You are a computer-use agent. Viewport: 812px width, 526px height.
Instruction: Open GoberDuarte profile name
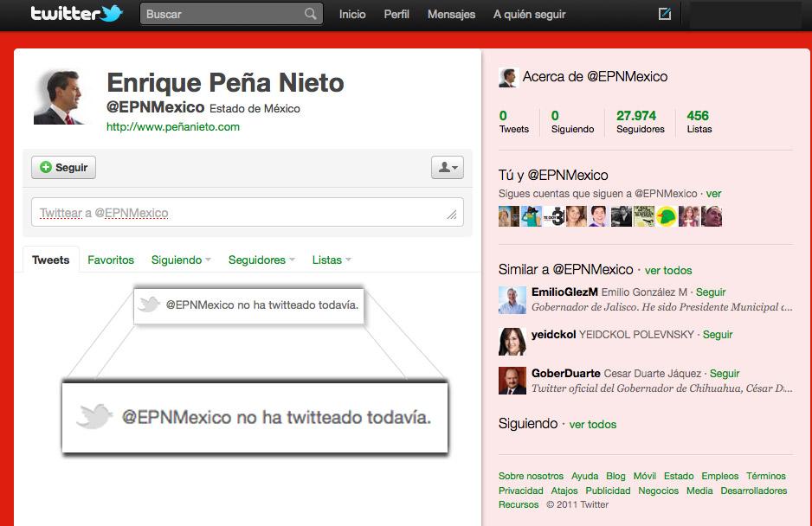pos(566,373)
